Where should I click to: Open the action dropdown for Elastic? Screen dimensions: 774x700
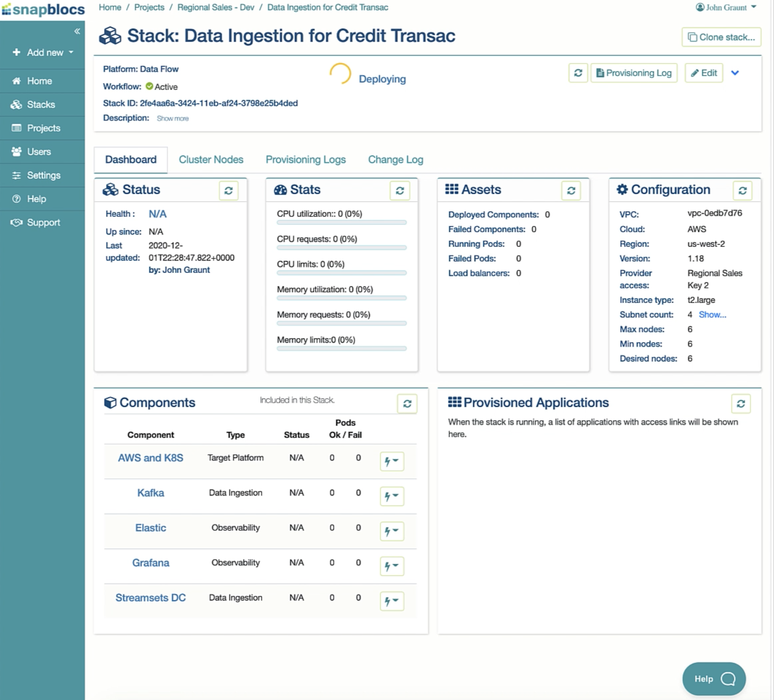(x=392, y=531)
